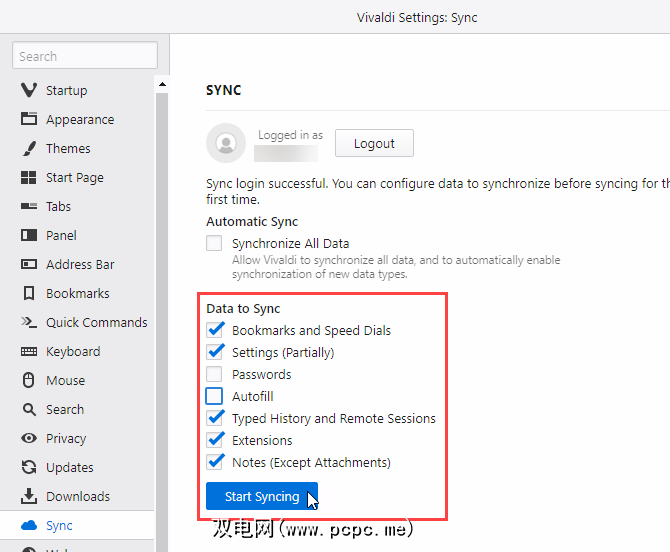Uncheck Bookmarks and Speed Dials

tap(214, 330)
